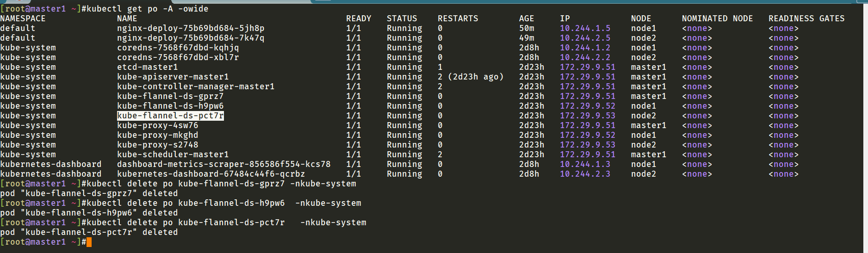868x253 pixels.
Task: Click kube-scheduler-master1 pod name
Action: (173, 154)
